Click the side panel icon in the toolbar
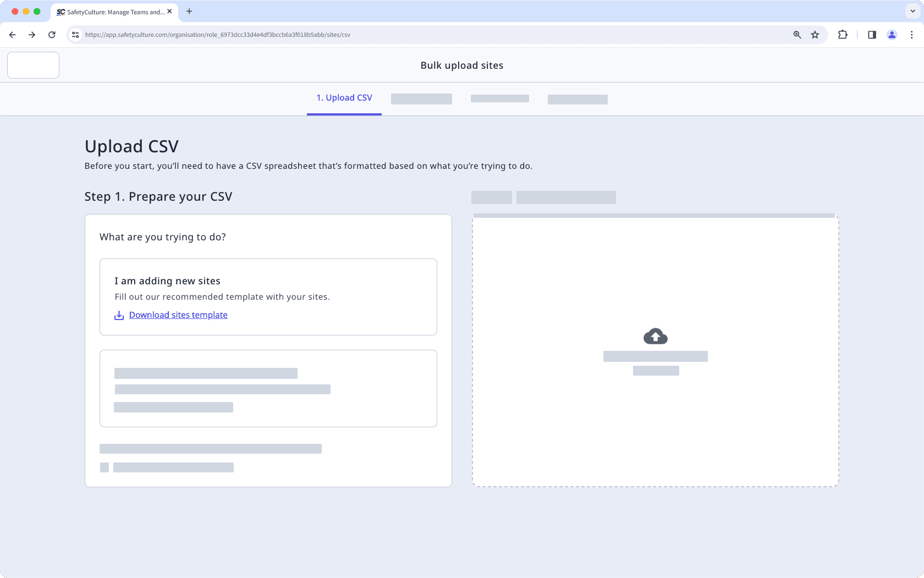Viewport: 924px width, 578px height. coord(872,34)
